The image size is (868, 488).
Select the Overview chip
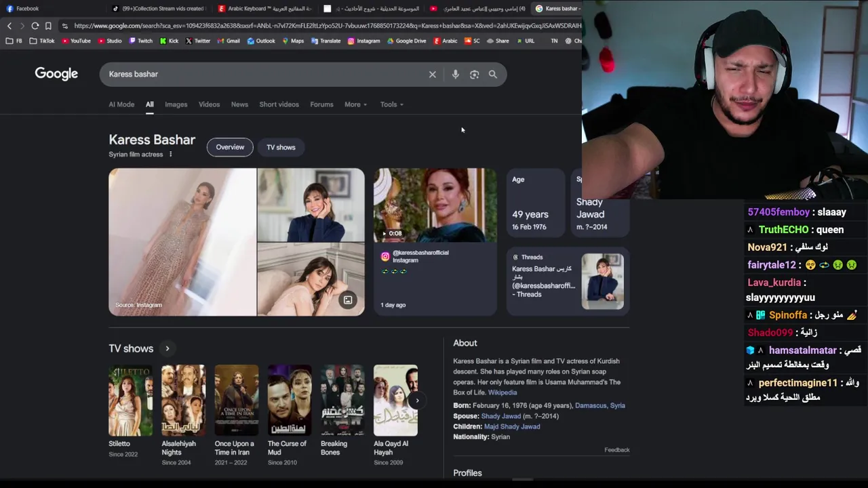(230, 147)
